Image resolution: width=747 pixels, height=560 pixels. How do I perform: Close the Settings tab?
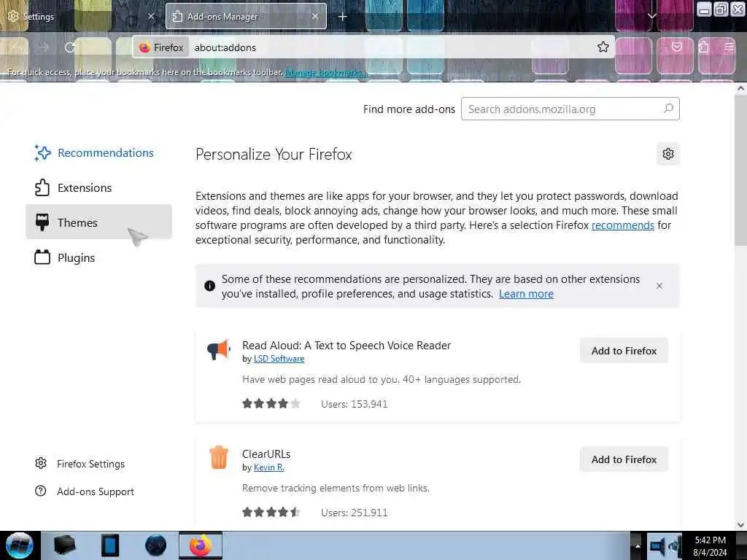coord(151,16)
